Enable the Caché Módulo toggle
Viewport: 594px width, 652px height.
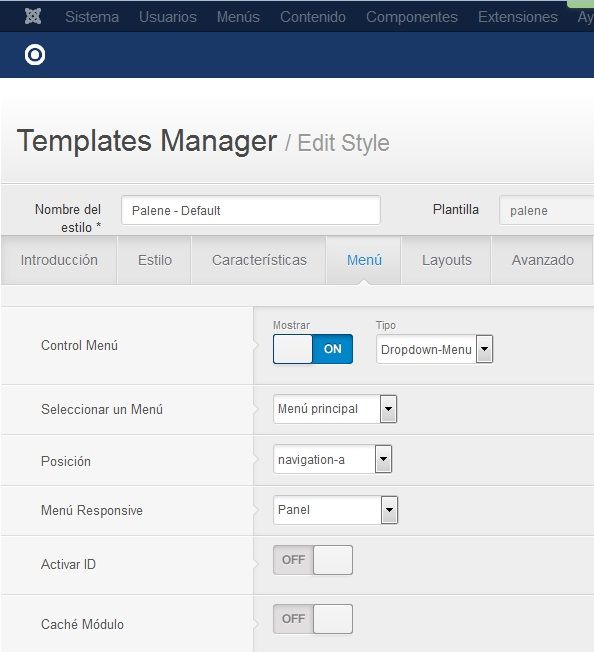(x=313, y=619)
